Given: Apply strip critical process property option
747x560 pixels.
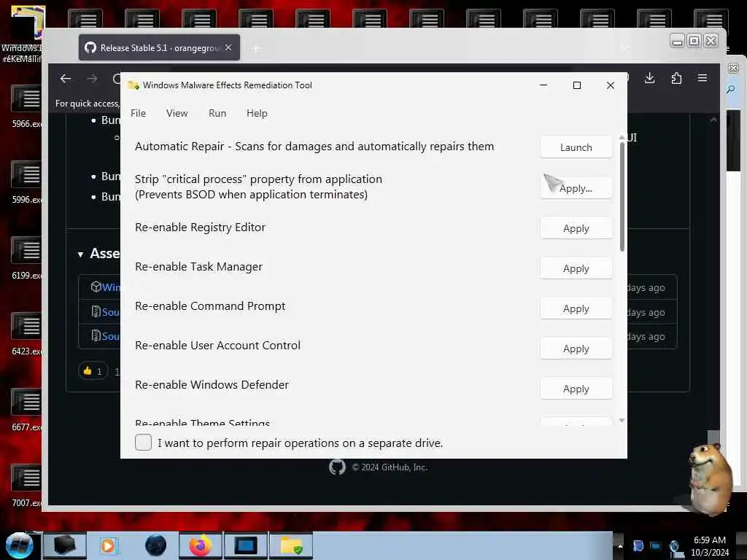Looking at the screenshot, I should click(x=576, y=188).
